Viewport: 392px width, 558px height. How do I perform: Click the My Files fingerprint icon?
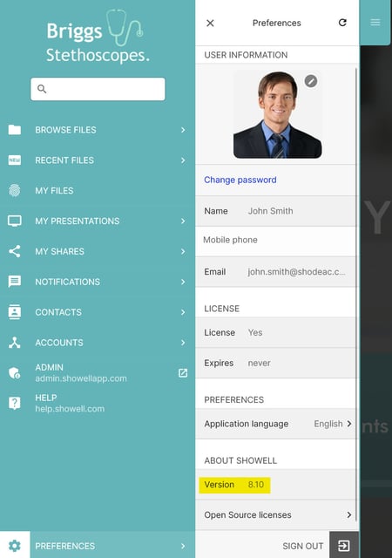15,190
